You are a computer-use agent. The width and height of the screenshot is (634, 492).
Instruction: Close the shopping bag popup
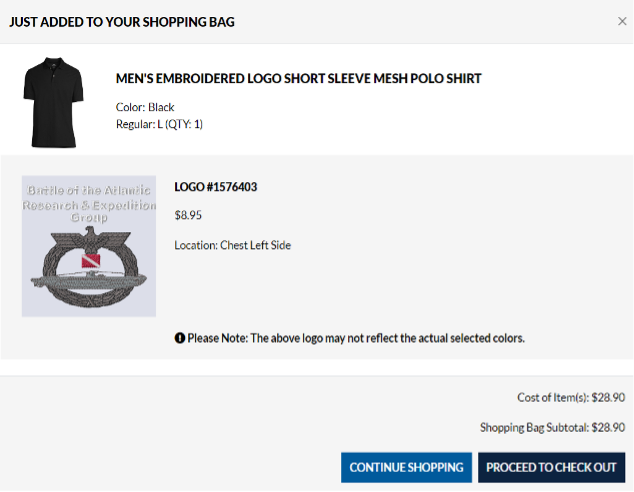[x=622, y=21]
